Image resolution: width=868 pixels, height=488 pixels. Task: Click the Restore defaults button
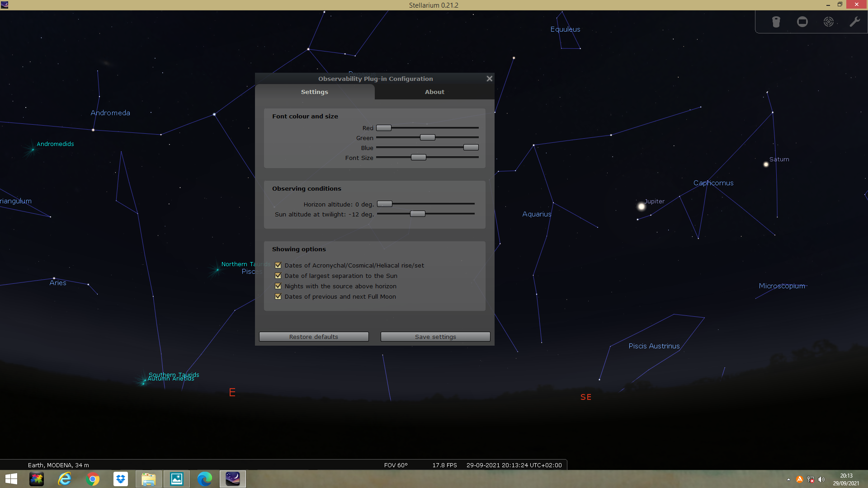[x=314, y=337]
